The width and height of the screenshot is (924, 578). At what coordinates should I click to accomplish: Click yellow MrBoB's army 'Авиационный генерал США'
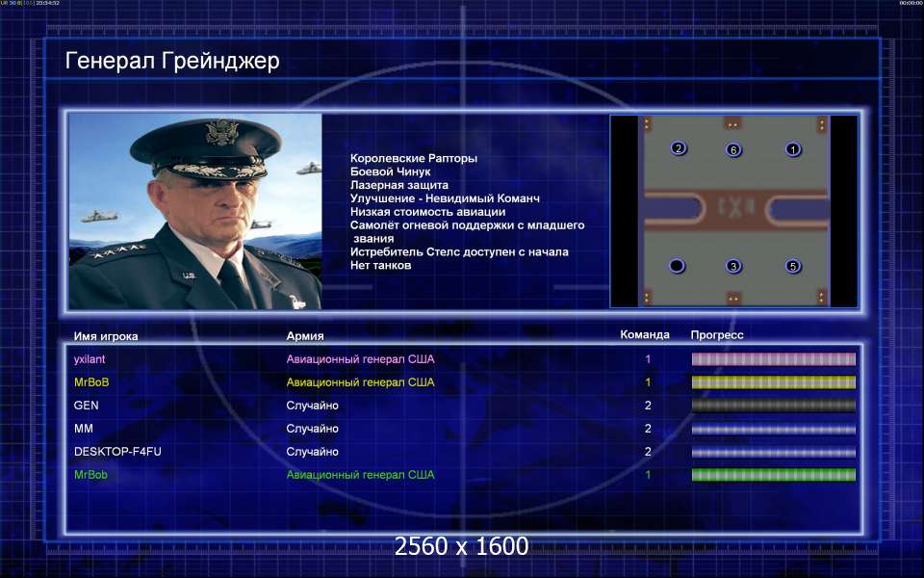(360, 382)
